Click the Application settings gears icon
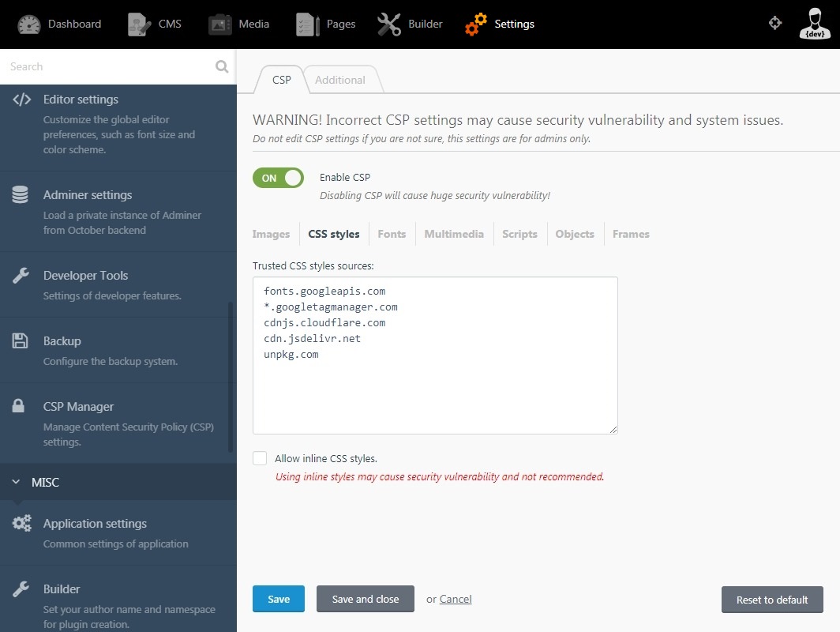 pos(22,523)
